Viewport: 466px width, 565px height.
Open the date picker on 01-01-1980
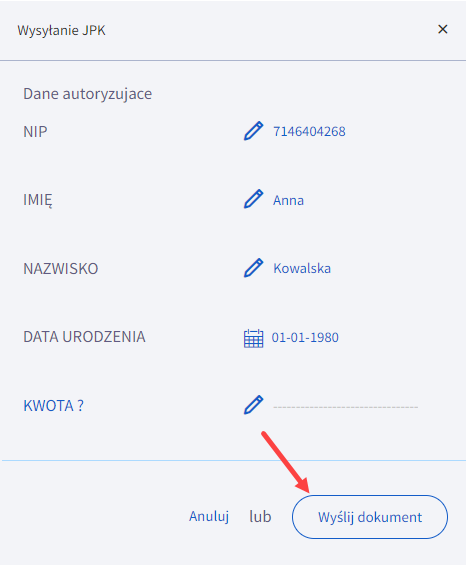click(305, 338)
